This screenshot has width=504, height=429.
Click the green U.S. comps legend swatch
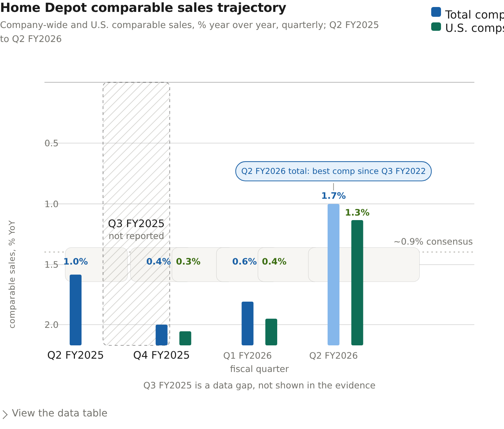coord(436,27)
